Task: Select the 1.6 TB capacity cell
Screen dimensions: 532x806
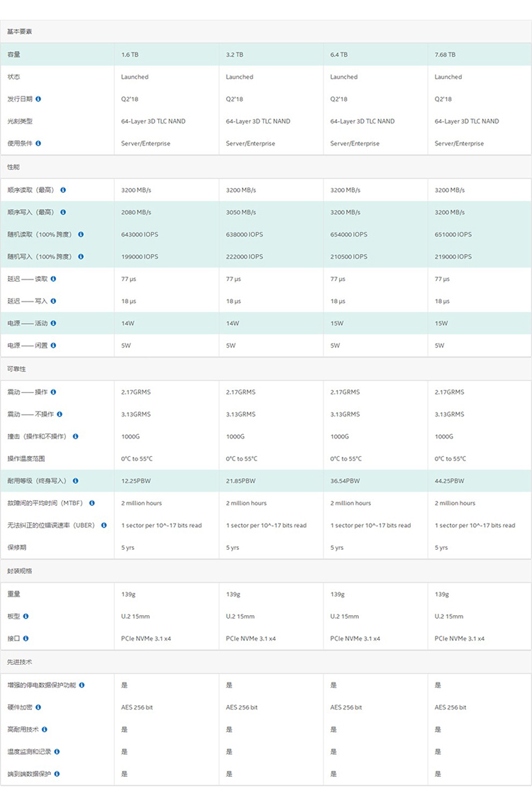Action: (x=167, y=55)
